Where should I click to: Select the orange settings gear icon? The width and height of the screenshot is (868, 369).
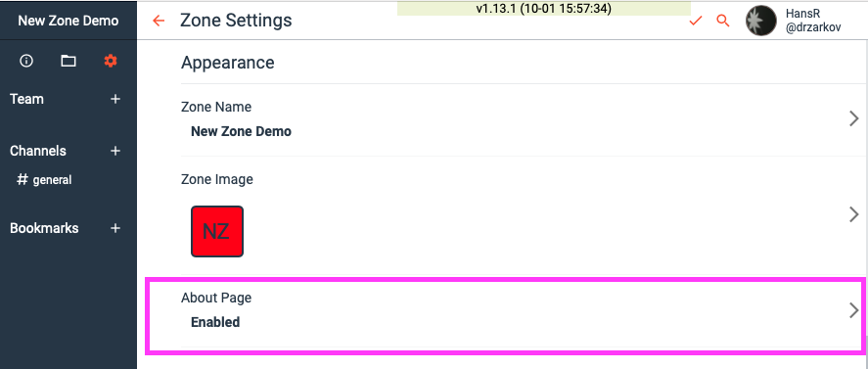pyautogui.click(x=111, y=61)
